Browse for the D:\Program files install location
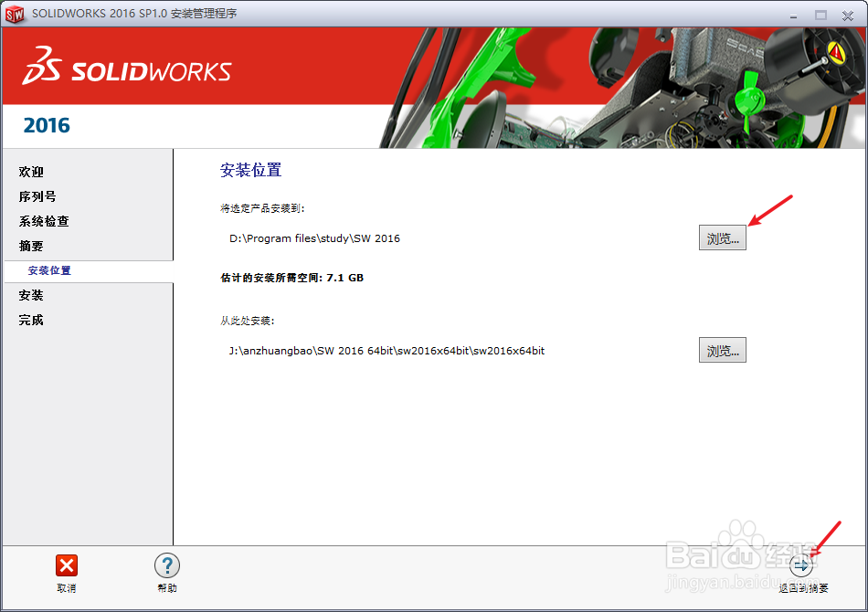This screenshot has height=612, width=868. coord(723,237)
